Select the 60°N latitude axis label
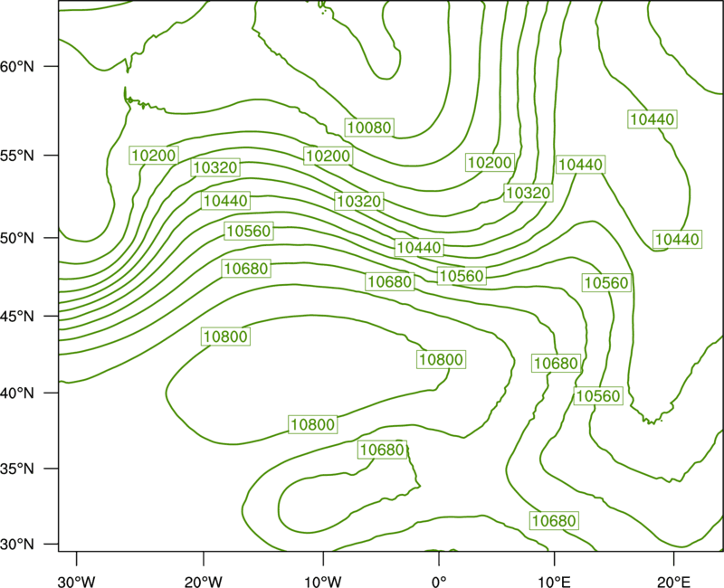The image size is (724, 588). point(17,67)
